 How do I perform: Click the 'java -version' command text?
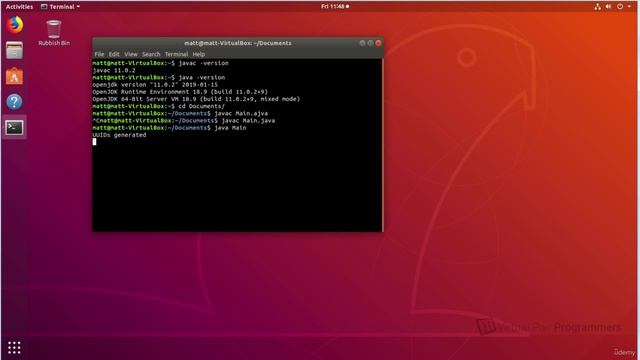pyautogui.click(x=202, y=78)
